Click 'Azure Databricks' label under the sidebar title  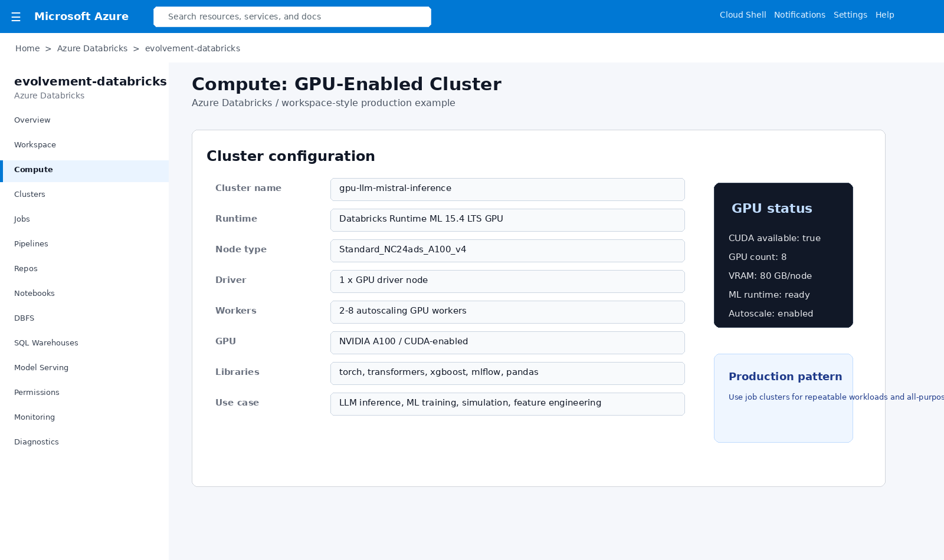click(x=49, y=95)
